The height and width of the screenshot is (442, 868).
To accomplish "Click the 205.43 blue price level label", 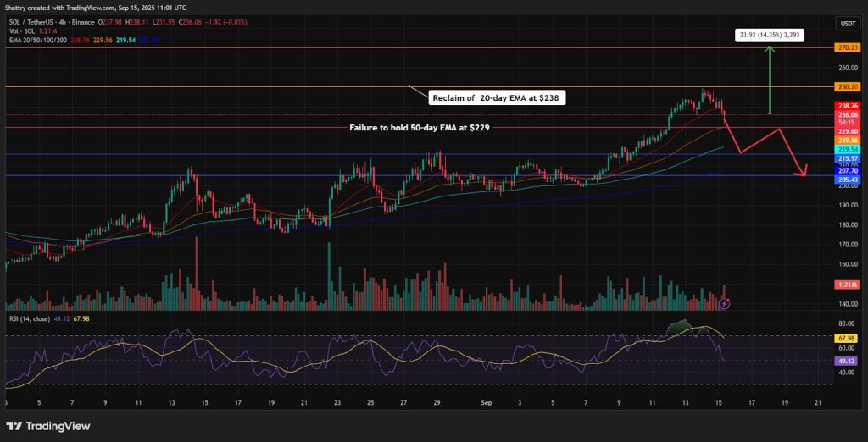I will [x=849, y=180].
